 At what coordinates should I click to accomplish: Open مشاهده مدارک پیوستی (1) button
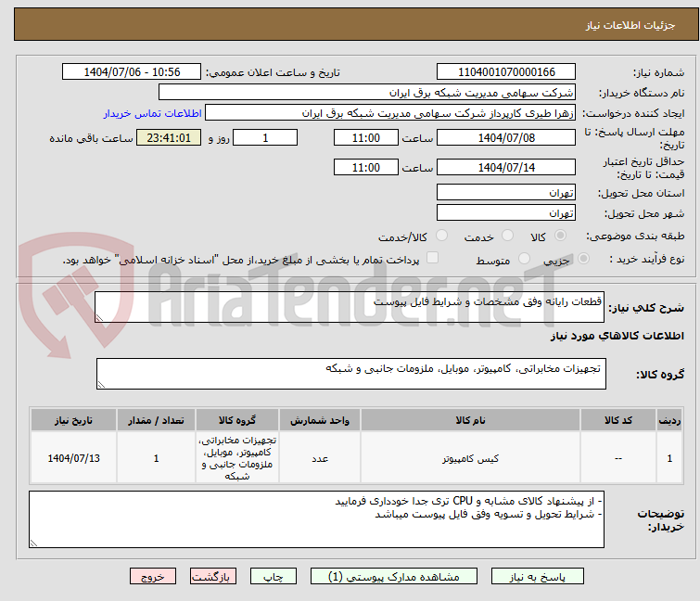click(393, 577)
